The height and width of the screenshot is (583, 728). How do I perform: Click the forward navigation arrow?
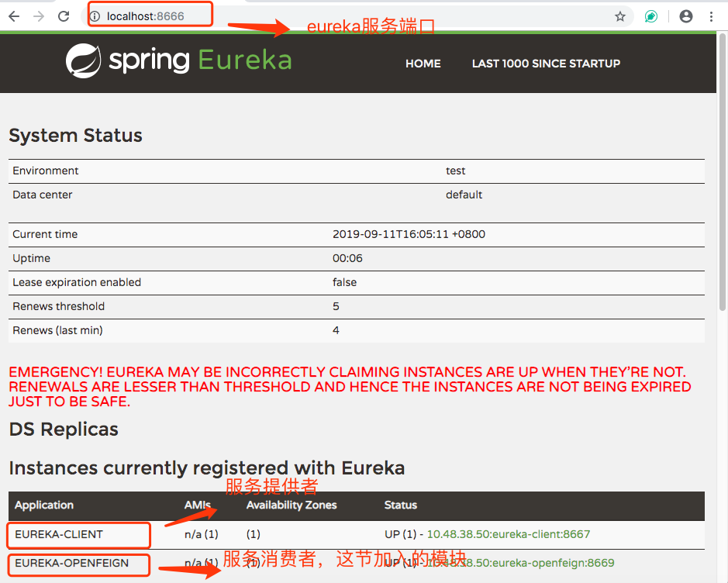(39, 14)
